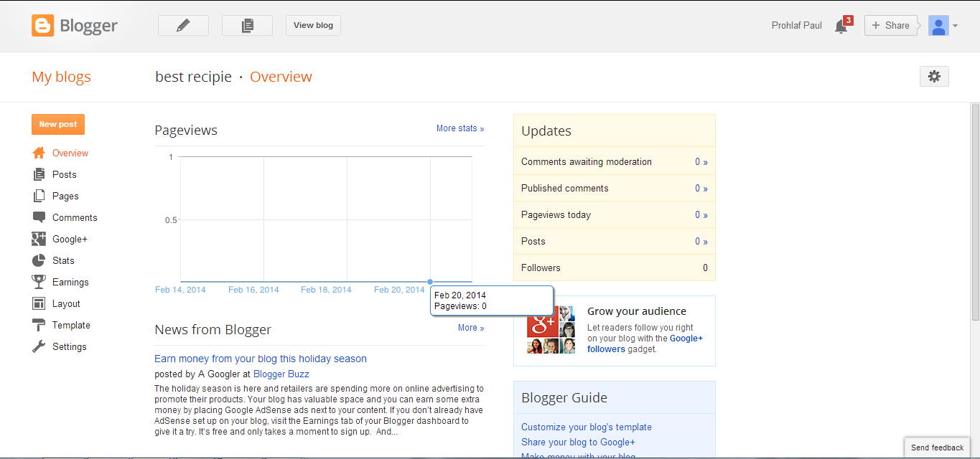Click the Posts icon in sidebar
This screenshot has width=980, height=459.
pyautogui.click(x=39, y=174)
